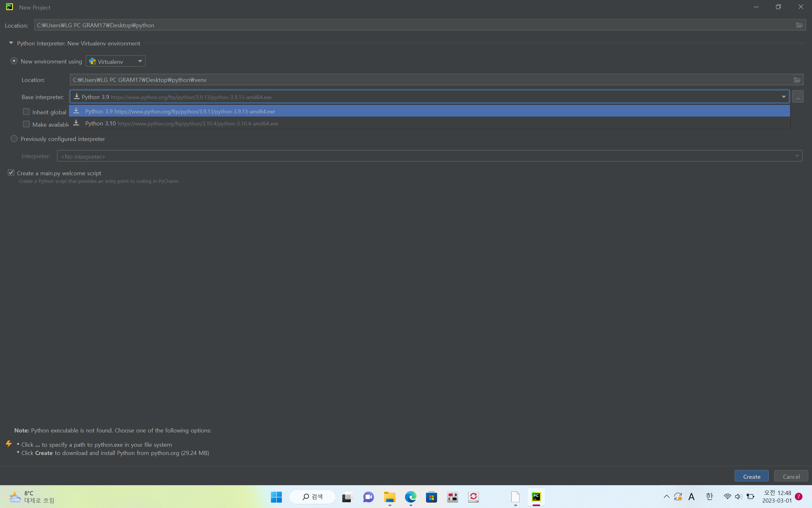Collapse the Base interpreter dropdown arrow
This screenshot has height=508, width=812.
pos(783,97)
